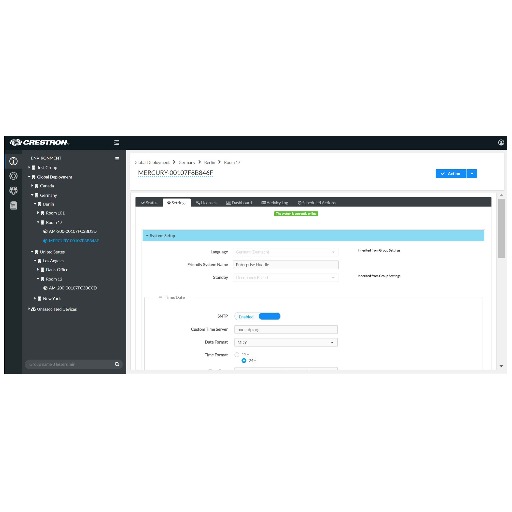
Task: Collapse the environment tree with minus icon
Action: coord(117,158)
